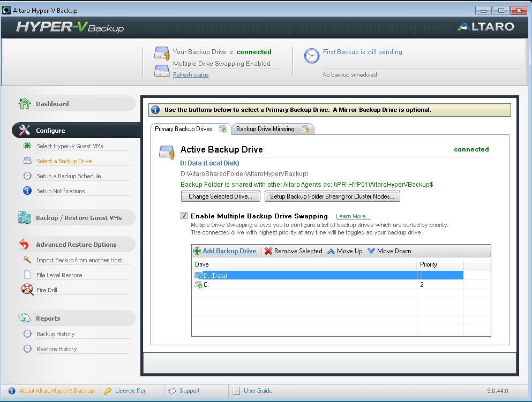Click green plus icon beside Select Hyper-V Guest VMs

(27, 146)
